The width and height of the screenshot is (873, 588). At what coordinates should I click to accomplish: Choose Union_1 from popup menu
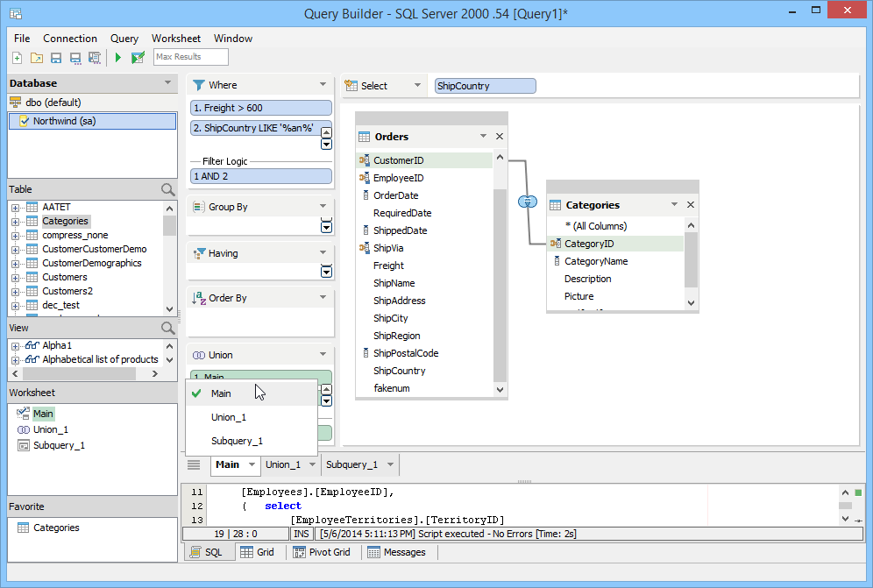point(252,418)
